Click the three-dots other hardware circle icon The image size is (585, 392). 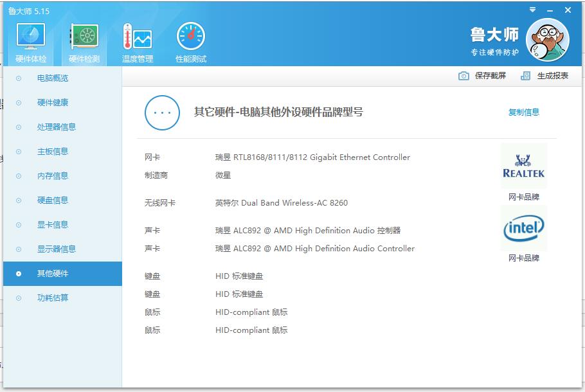tap(162, 112)
